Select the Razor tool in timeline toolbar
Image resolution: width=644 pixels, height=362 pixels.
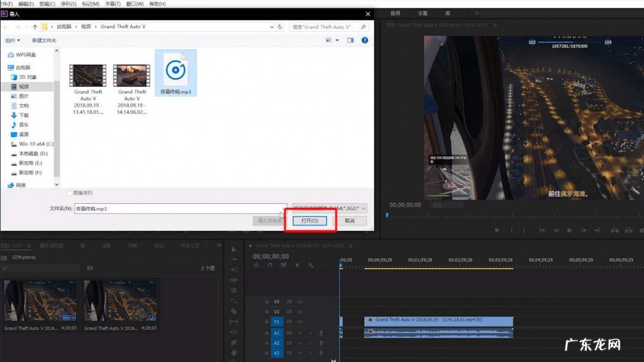[x=233, y=311]
